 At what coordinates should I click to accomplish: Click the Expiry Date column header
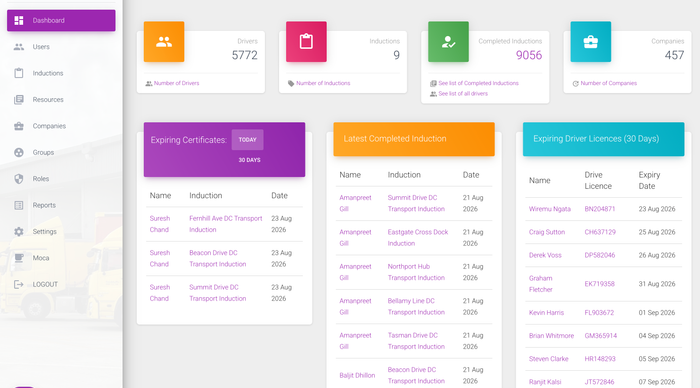[649, 180]
